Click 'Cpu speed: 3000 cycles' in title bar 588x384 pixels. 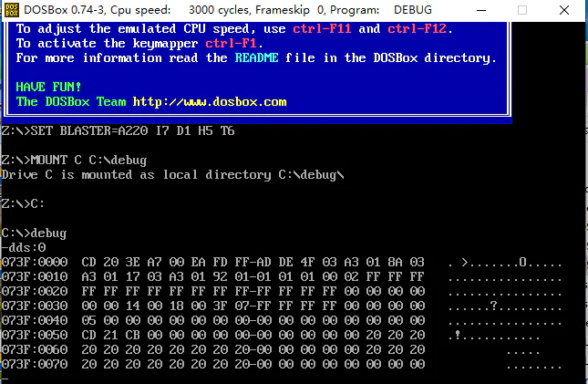tap(186, 10)
